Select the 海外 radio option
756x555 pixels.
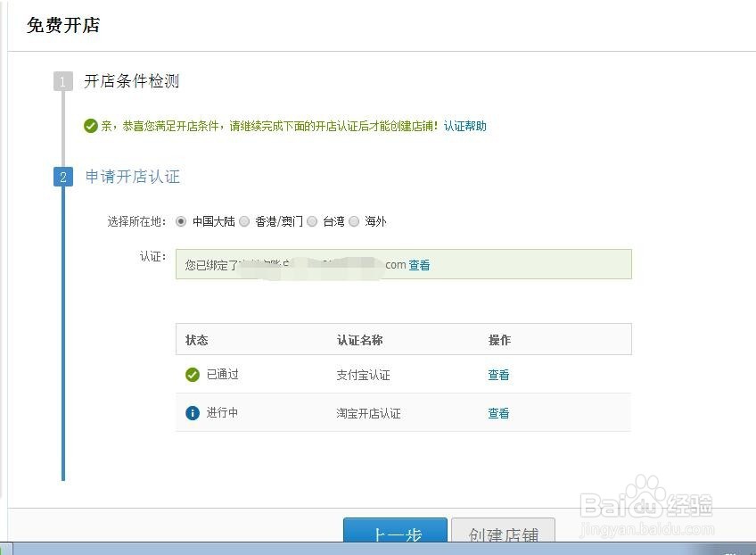click(354, 221)
